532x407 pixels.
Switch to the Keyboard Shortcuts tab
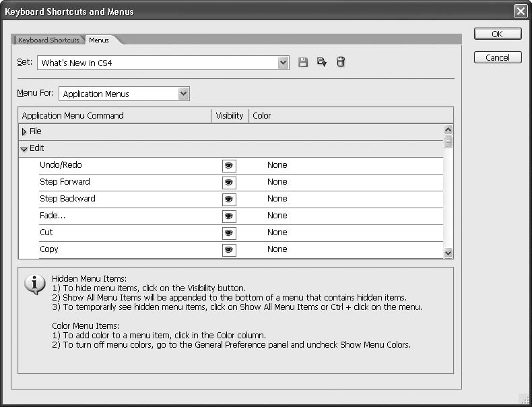pos(48,40)
